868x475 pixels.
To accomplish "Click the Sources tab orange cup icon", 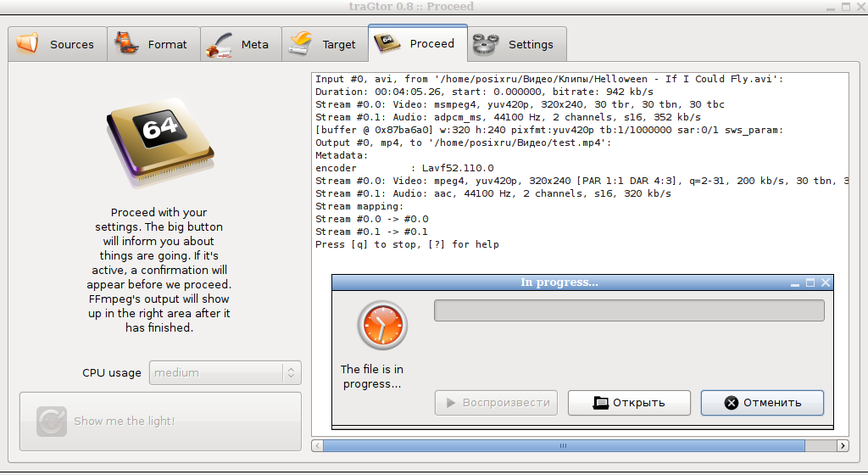I will [28, 43].
